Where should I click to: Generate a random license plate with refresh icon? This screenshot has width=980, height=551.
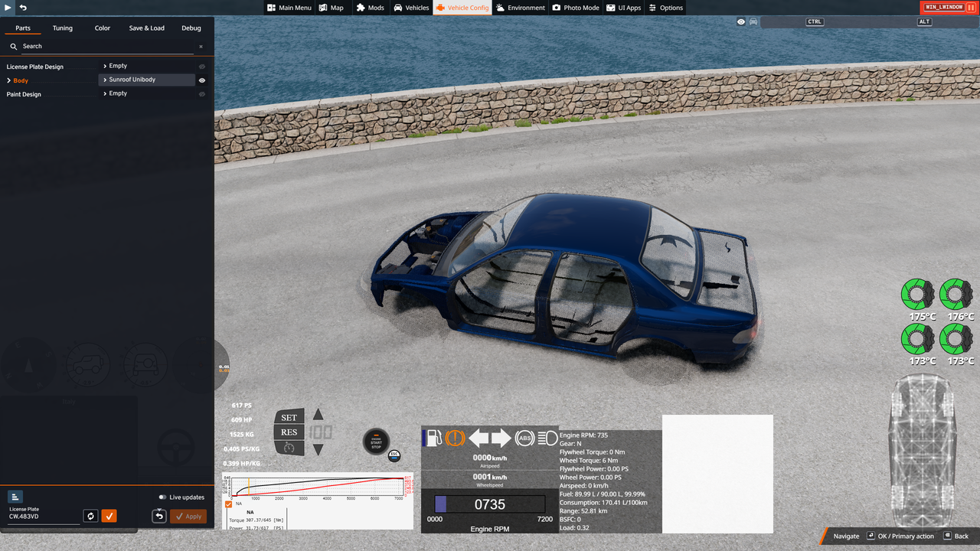pyautogui.click(x=90, y=516)
